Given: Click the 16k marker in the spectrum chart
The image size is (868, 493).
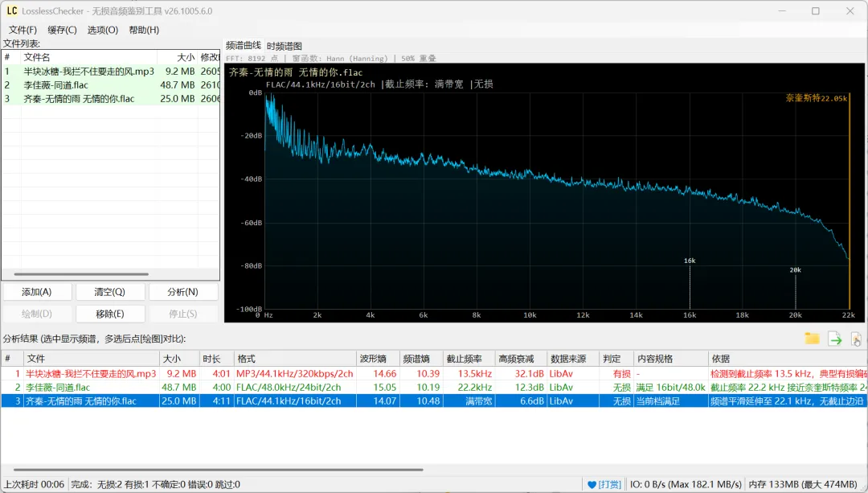Looking at the screenshot, I should (690, 261).
